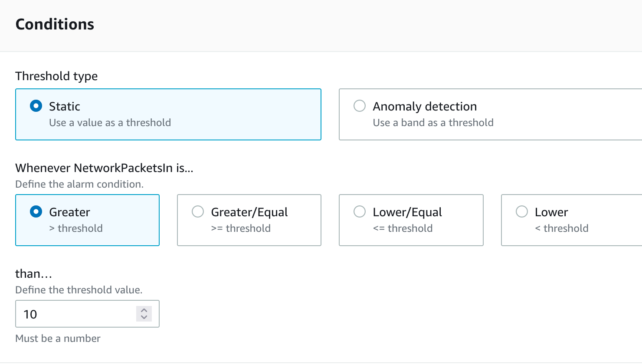642x364 pixels.
Task: Increase threshold value with up arrow
Action: [x=144, y=310]
